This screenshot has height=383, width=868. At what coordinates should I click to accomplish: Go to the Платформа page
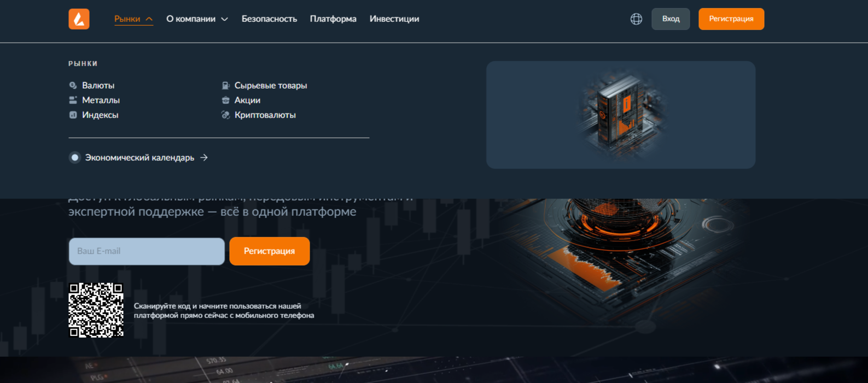click(x=333, y=19)
